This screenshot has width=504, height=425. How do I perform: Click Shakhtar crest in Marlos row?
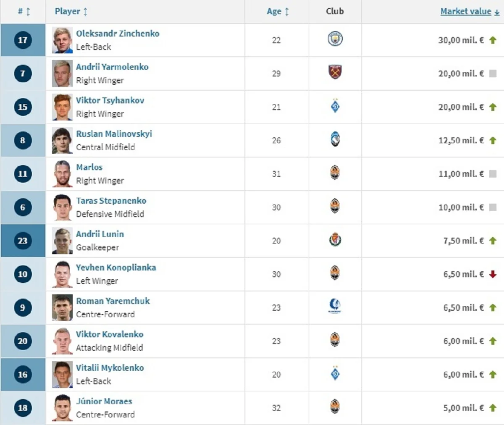coord(335,173)
